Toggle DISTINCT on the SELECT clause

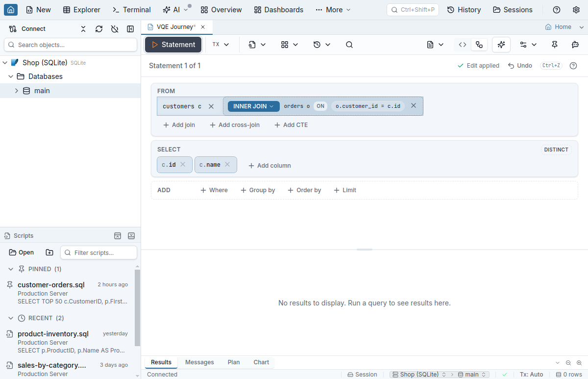[x=556, y=150]
